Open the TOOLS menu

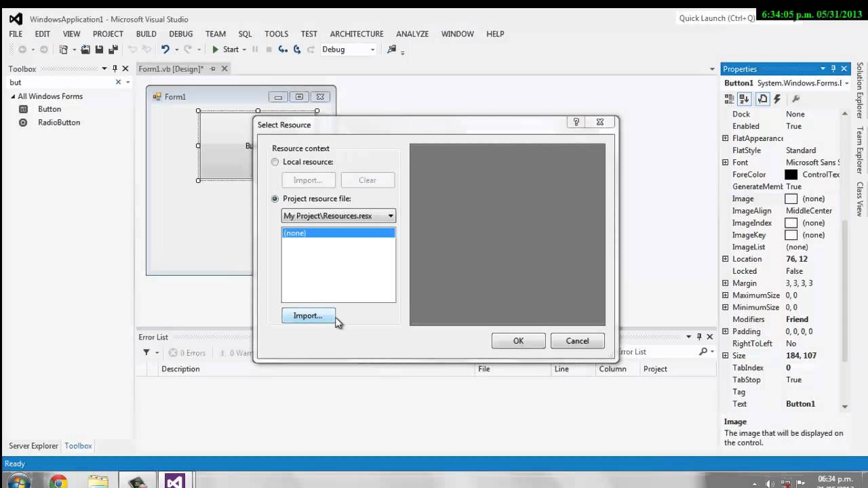277,34
